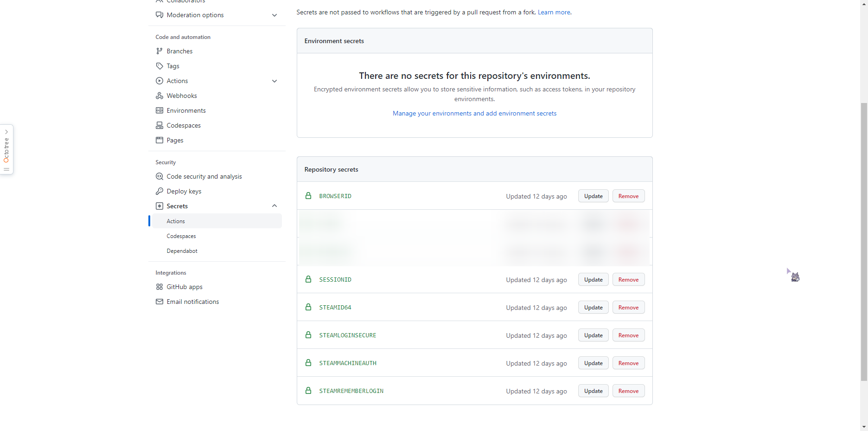Click the Tags label icon
The height and width of the screenshot is (431, 868).
point(160,66)
